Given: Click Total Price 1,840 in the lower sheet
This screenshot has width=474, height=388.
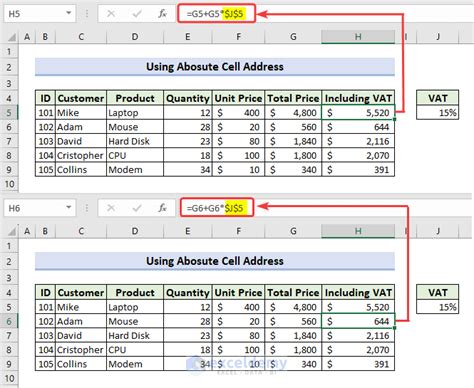Looking at the screenshot, I should coord(293,336).
